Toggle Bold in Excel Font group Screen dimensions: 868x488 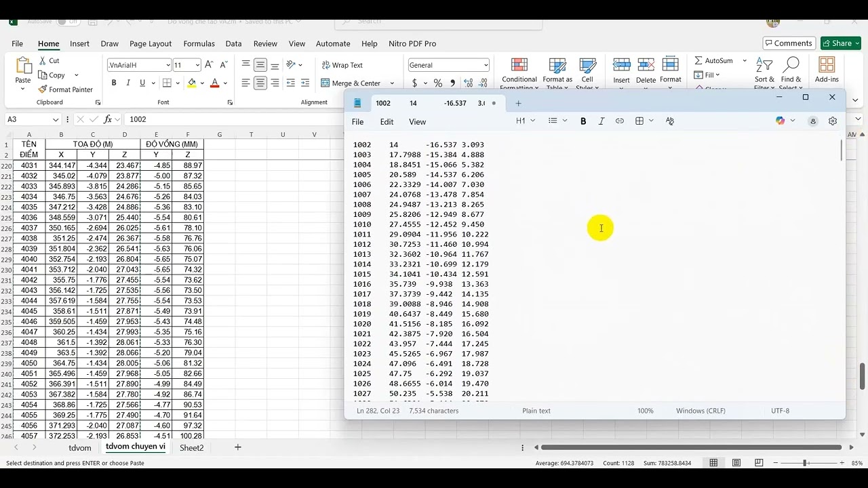pos(114,83)
